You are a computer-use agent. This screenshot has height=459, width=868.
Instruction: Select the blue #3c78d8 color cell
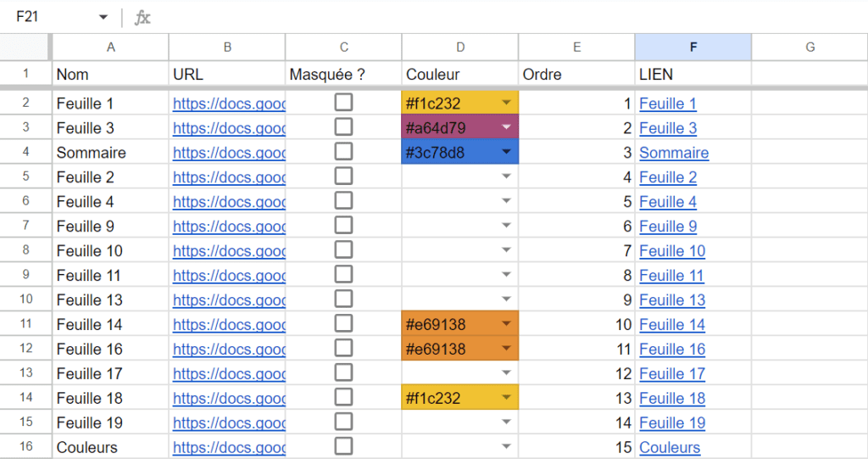tap(460, 152)
